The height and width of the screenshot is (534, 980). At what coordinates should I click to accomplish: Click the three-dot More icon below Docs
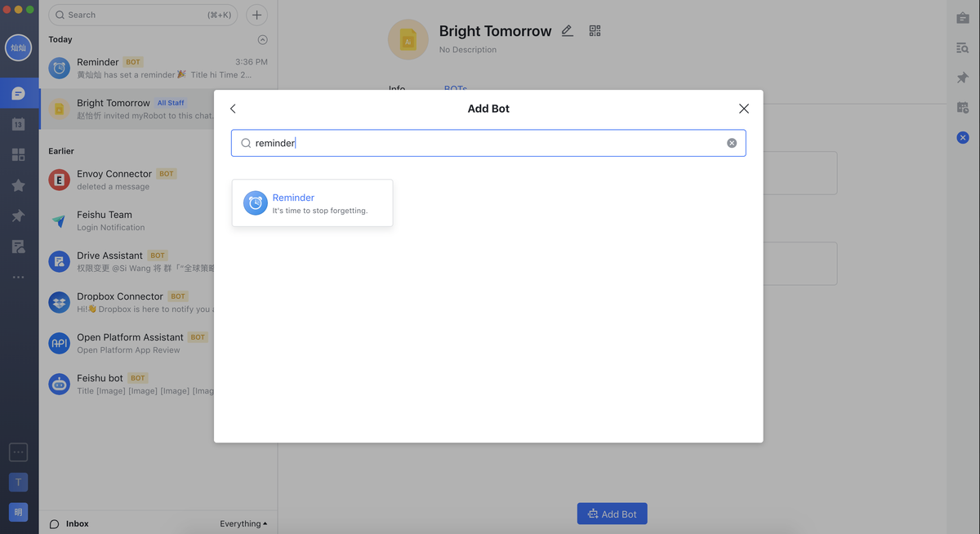pyautogui.click(x=18, y=278)
